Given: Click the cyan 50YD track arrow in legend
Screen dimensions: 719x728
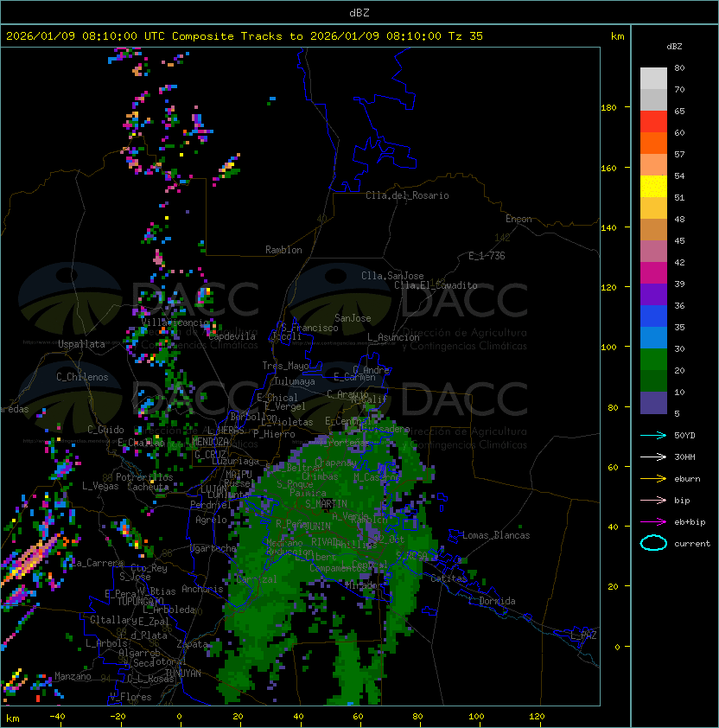Looking at the screenshot, I should click(653, 435).
